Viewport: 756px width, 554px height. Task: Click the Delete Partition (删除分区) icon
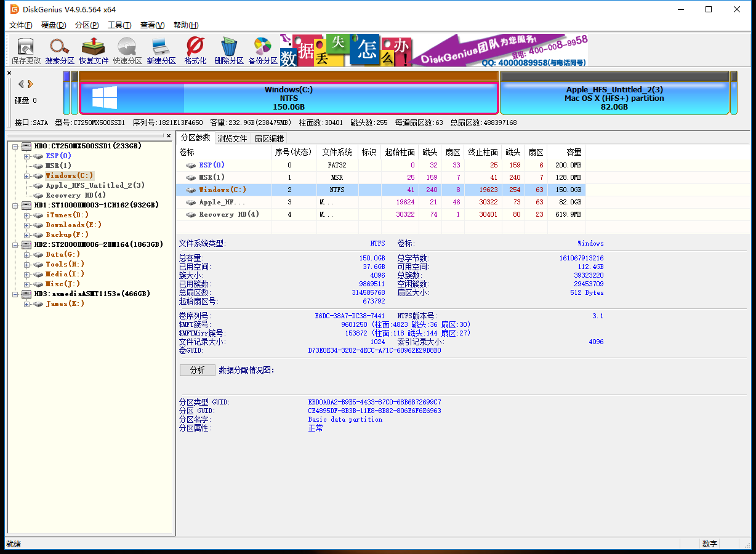click(229, 50)
